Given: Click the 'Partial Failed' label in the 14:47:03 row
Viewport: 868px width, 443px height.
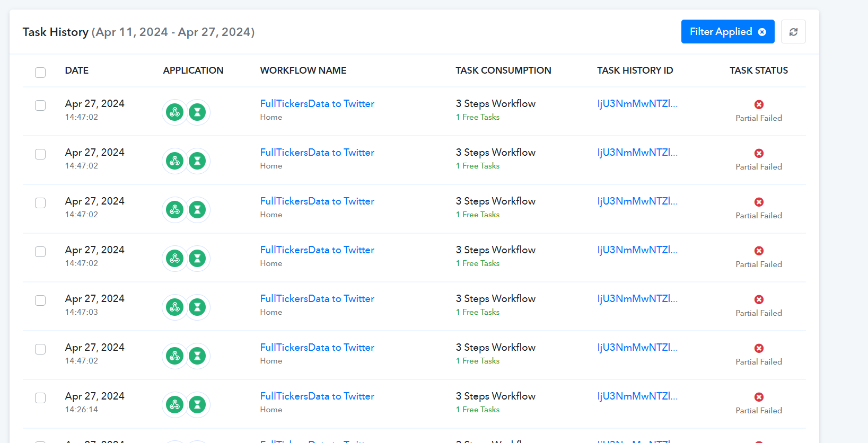Looking at the screenshot, I should click(x=759, y=313).
